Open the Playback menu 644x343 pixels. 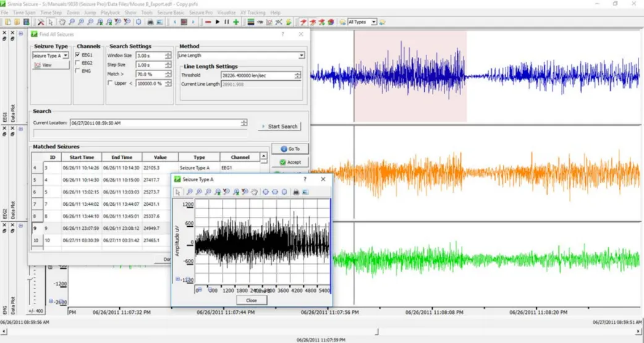[x=110, y=13]
